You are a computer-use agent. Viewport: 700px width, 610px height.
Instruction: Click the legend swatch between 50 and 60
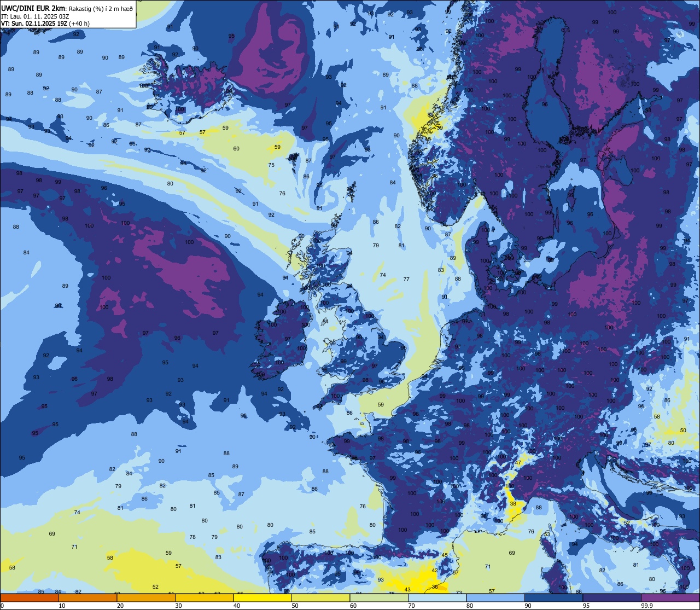pos(320,597)
